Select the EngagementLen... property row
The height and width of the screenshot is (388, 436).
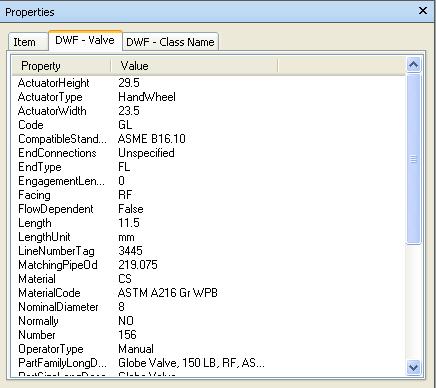[209, 181]
